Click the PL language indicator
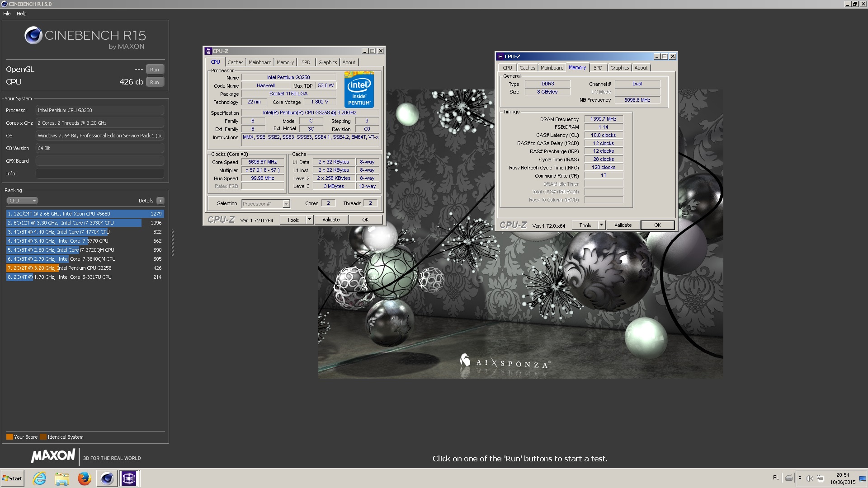868x488 pixels. click(x=776, y=478)
